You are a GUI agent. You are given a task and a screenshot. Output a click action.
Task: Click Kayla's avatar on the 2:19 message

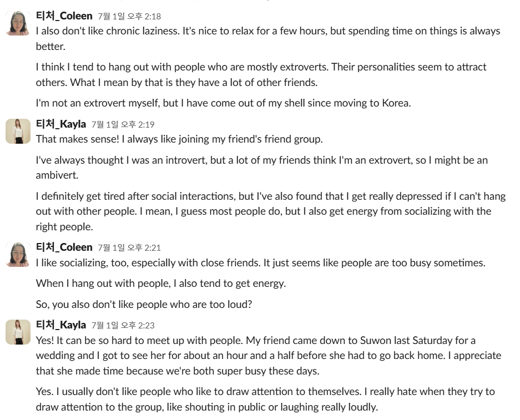pos(18,131)
